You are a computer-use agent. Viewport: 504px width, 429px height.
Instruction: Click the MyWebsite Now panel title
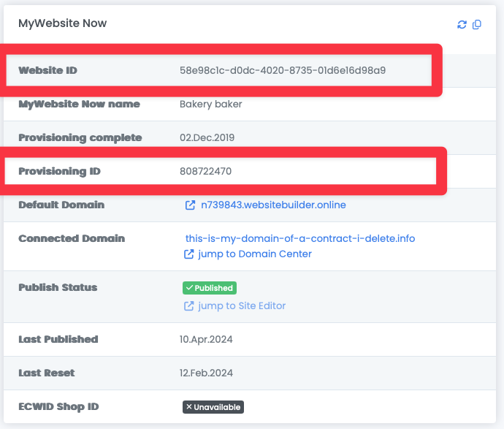(62, 23)
